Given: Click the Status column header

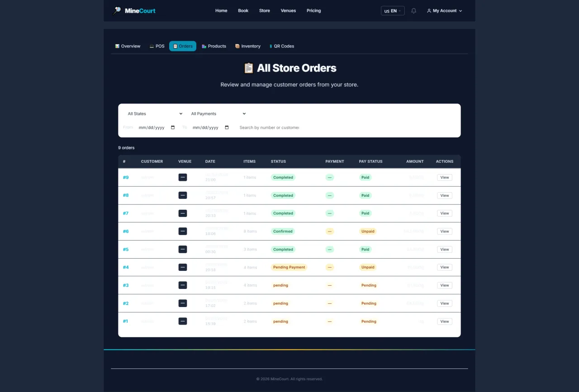Looking at the screenshot, I should coord(278,161).
